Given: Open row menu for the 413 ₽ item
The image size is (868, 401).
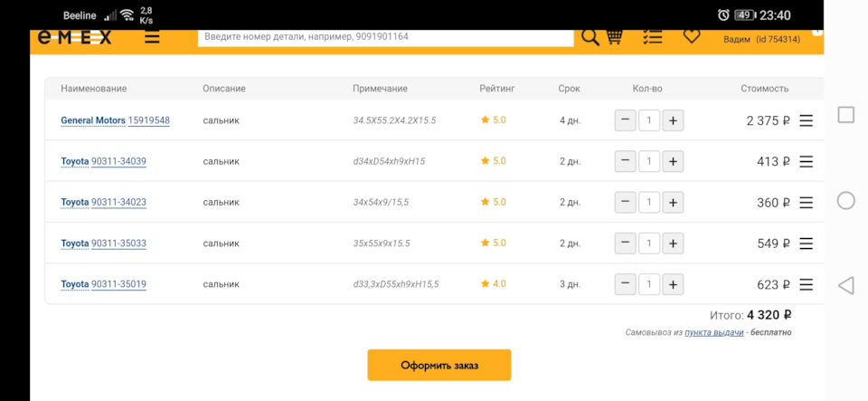Looking at the screenshot, I should click(x=806, y=161).
